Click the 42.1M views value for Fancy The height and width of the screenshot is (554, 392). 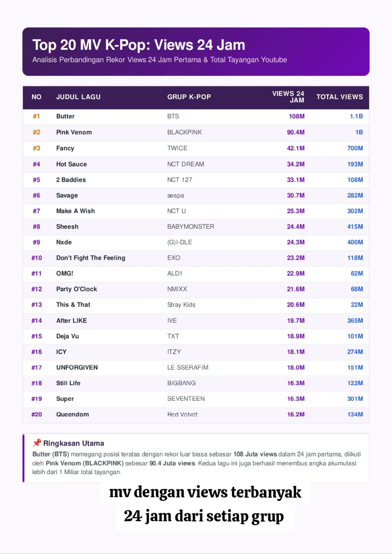click(x=296, y=148)
